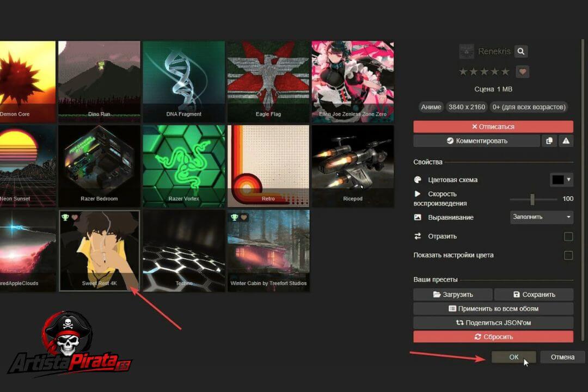Click Применить ко всем обоям button
The height and width of the screenshot is (392, 588).
[493, 309]
